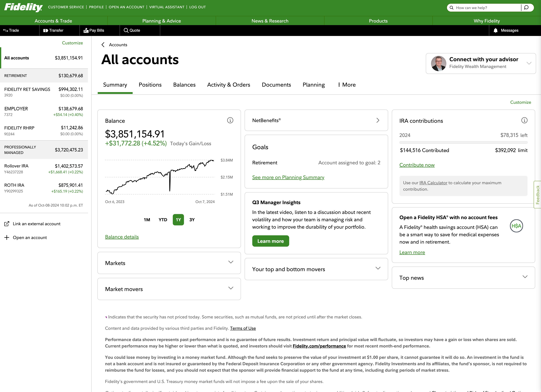Click the Fidelity logo
Viewport: 541px width, 392px height.
click(23, 7)
